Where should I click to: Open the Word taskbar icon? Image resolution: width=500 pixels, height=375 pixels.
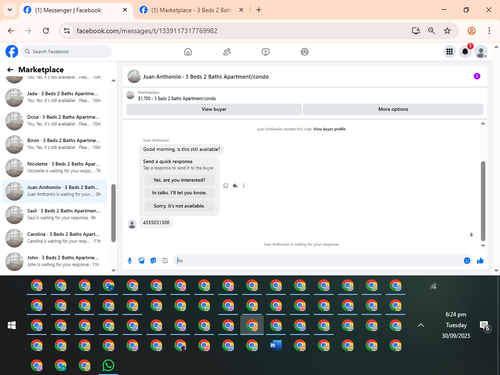[276, 346]
